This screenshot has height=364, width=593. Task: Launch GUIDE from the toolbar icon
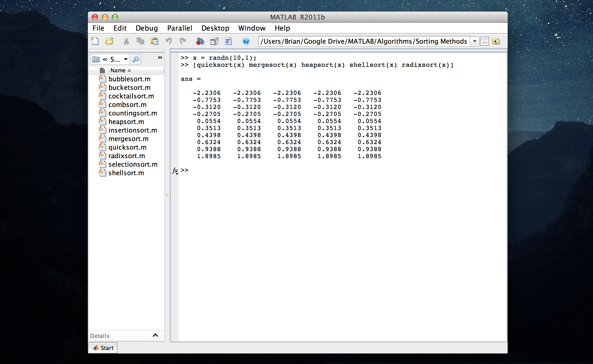click(214, 41)
